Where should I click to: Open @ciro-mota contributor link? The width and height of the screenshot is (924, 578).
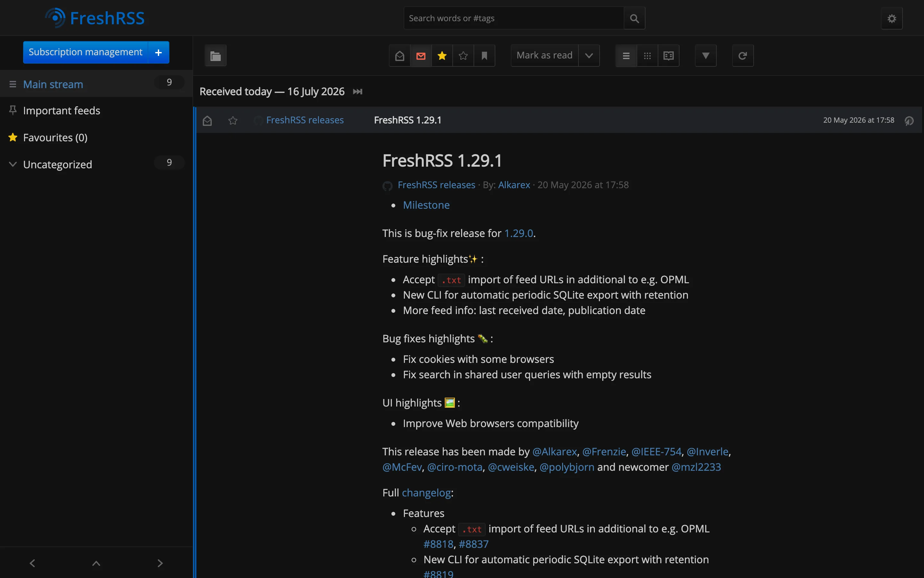(x=455, y=467)
